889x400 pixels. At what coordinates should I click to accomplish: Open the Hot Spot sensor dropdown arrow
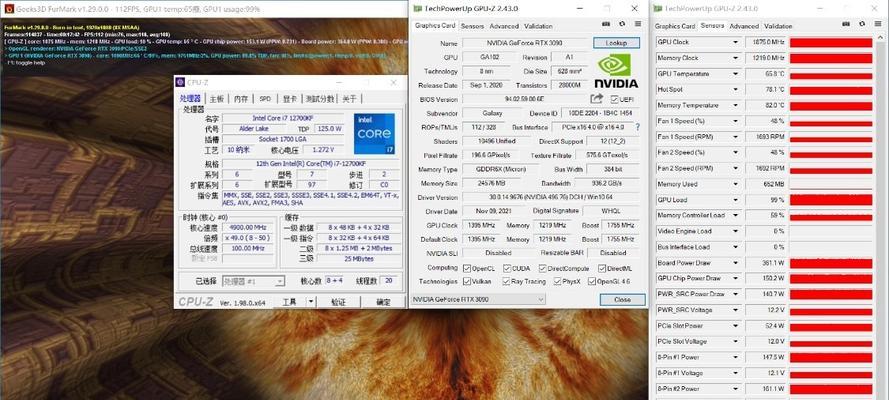coord(735,90)
